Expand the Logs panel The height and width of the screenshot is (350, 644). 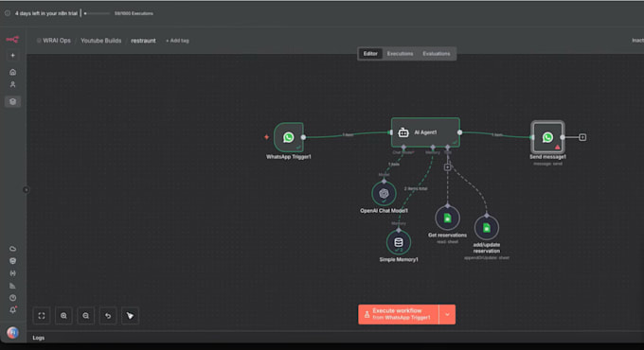click(39, 338)
